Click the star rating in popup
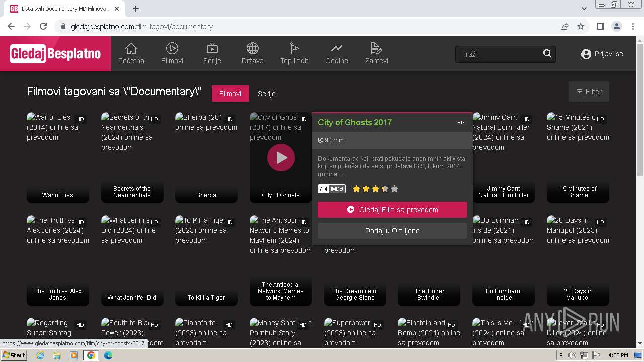Image resolution: width=644 pixels, height=362 pixels. tap(375, 189)
